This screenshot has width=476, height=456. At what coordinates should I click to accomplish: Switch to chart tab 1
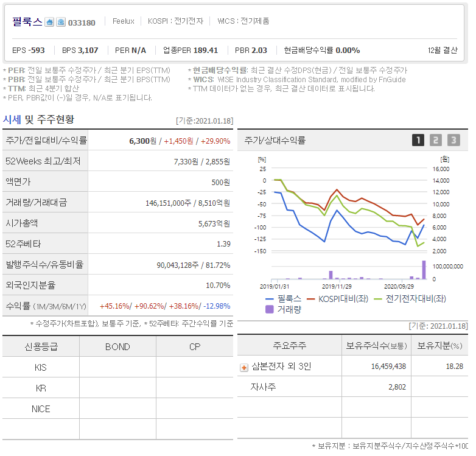pos(418,140)
